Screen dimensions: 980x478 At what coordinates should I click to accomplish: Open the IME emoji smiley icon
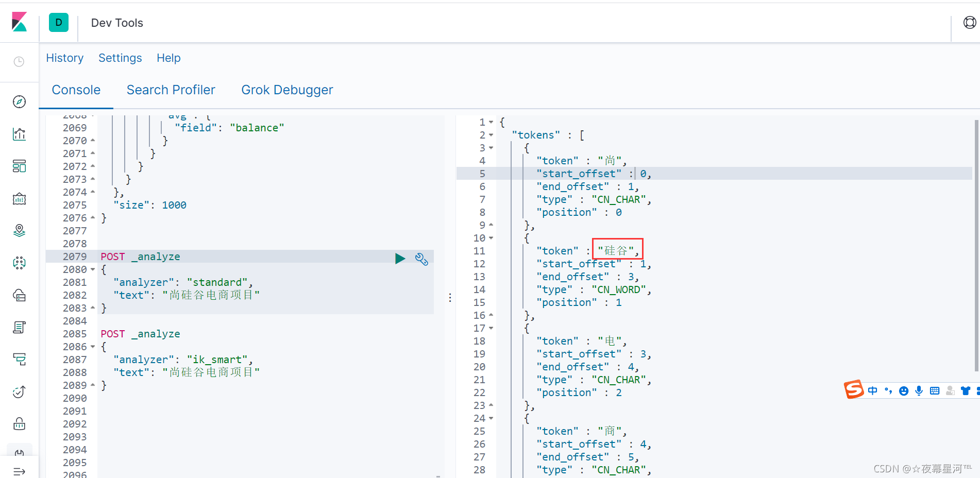[904, 391]
